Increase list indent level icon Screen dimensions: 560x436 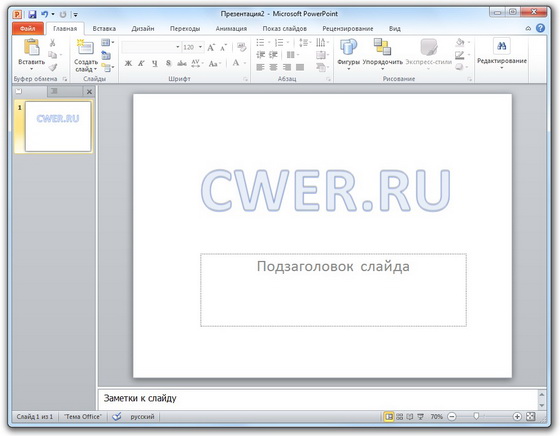(273, 55)
